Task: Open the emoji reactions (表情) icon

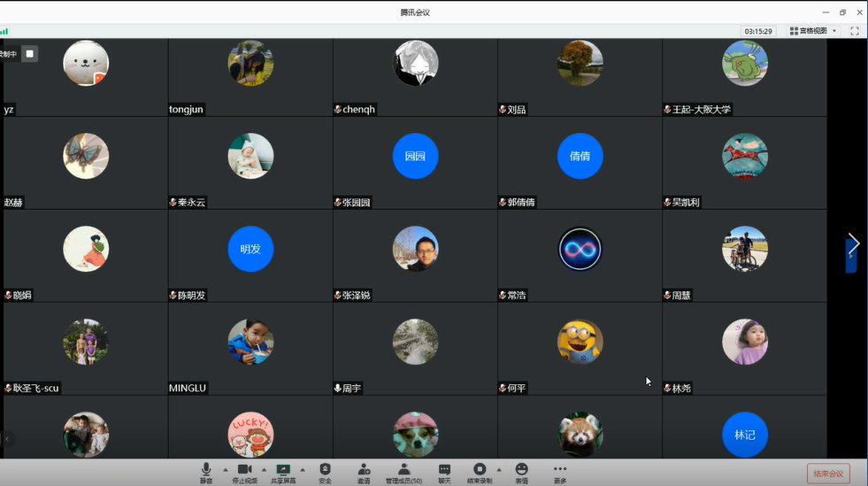Action: 521,472
